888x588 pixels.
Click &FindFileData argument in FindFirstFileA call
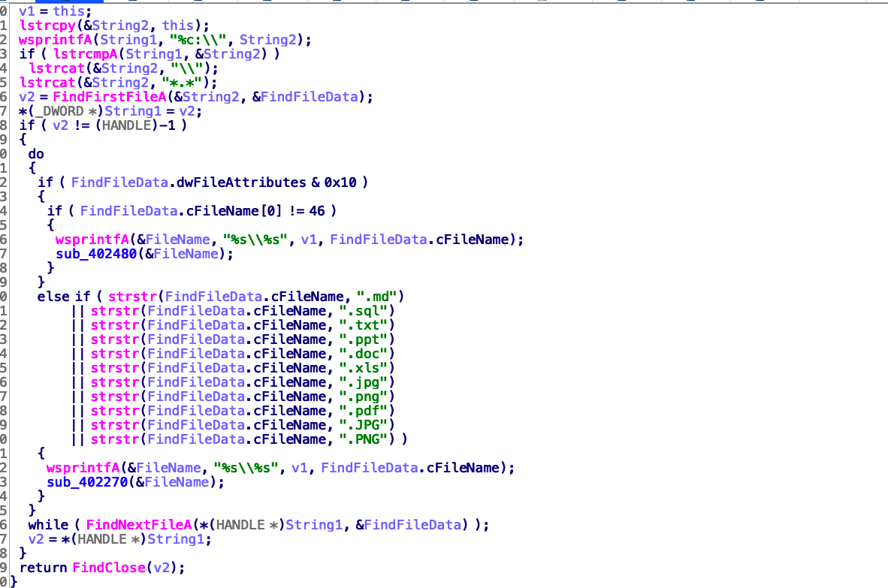coord(305,97)
